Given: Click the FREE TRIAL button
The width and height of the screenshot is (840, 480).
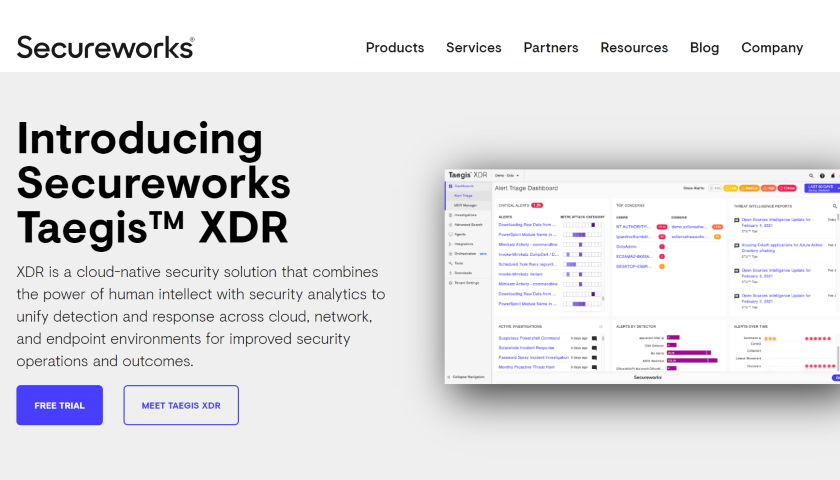Looking at the screenshot, I should click(59, 405).
